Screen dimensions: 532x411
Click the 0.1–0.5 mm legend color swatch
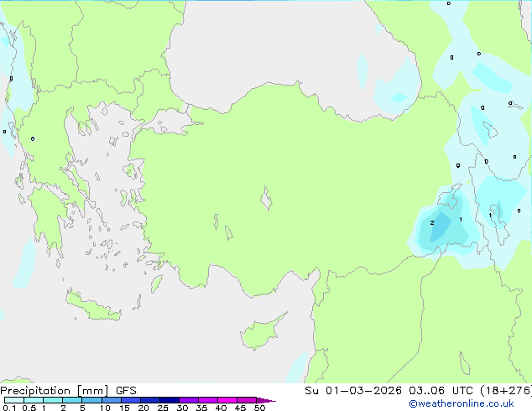click(14, 400)
